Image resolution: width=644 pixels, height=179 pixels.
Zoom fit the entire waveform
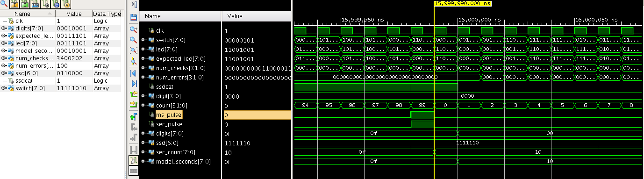pos(133,50)
